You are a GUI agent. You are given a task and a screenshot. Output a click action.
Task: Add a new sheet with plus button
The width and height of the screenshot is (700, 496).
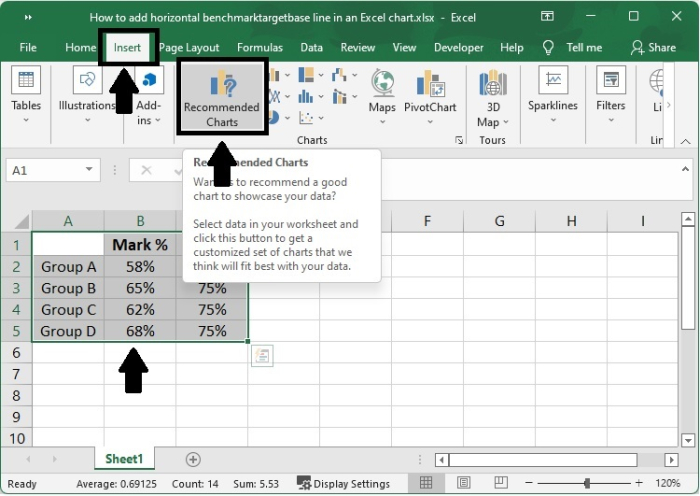(193, 459)
